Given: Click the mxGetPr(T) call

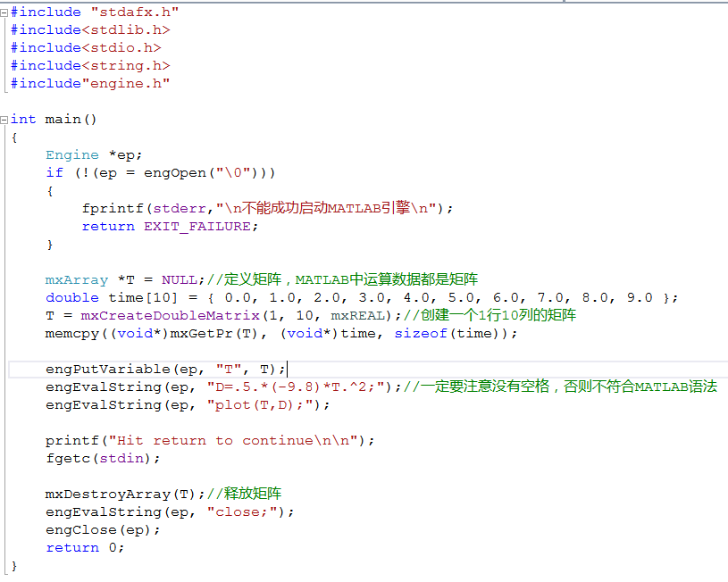Looking at the screenshot, I should pyautogui.click(x=213, y=334).
